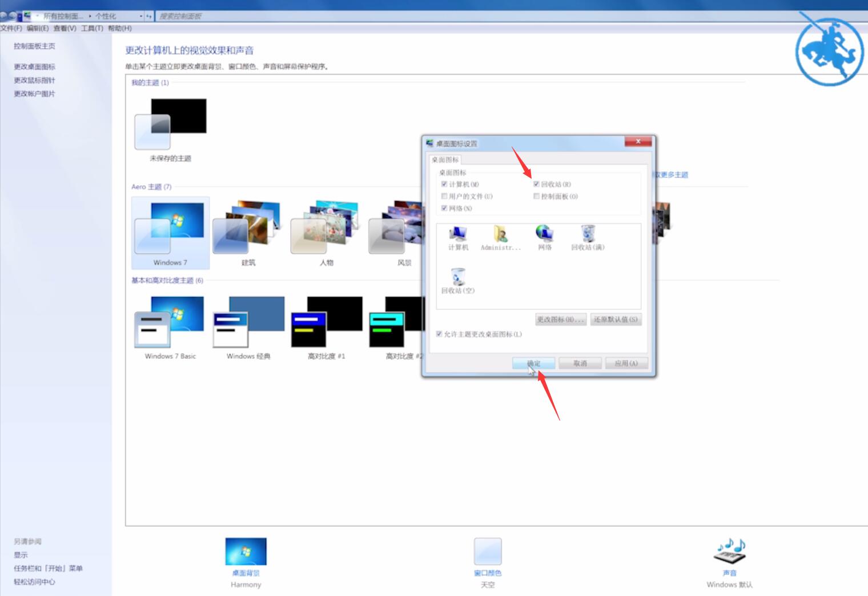This screenshot has width=868, height=596.
Task: Open the 显示 see-also link
Action: coord(21,555)
